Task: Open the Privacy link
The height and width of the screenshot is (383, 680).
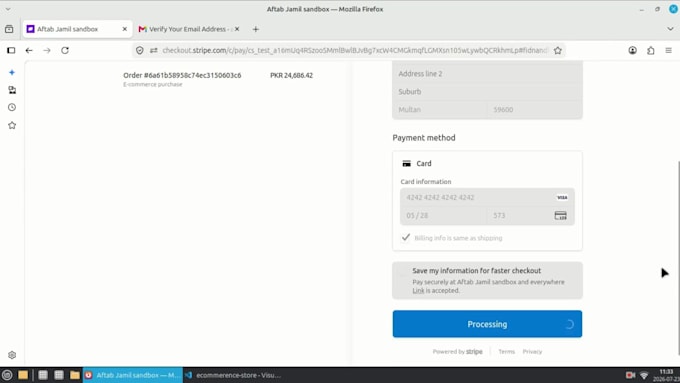Action: [x=532, y=352]
